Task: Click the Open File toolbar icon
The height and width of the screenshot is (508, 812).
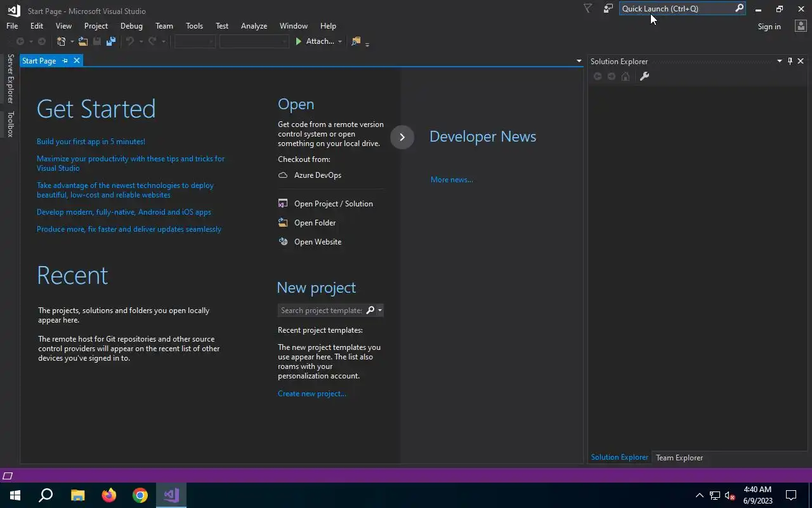Action: [83, 41]
